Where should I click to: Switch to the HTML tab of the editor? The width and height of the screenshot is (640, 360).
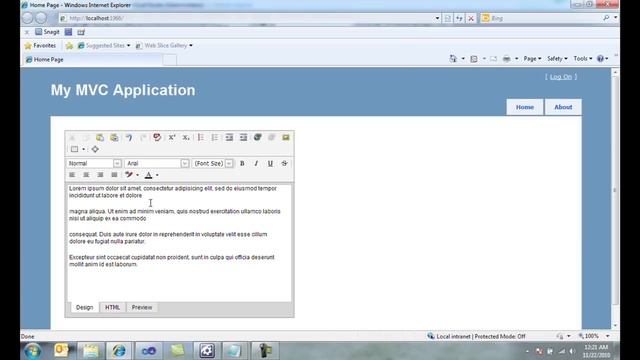(x=112, y=307)
